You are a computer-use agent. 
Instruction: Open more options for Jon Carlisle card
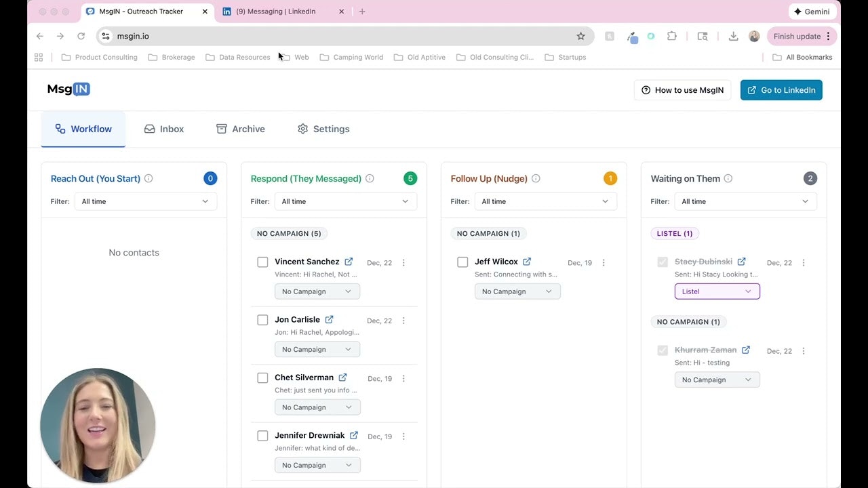pos(403,321)
